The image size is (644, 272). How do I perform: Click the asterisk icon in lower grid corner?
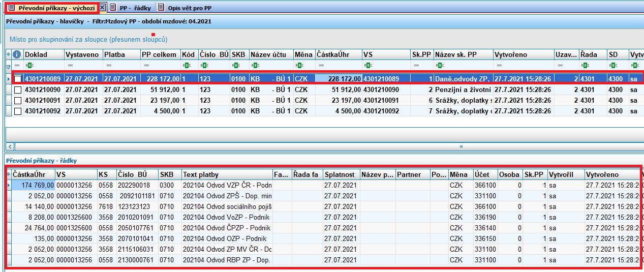point(8,174)
